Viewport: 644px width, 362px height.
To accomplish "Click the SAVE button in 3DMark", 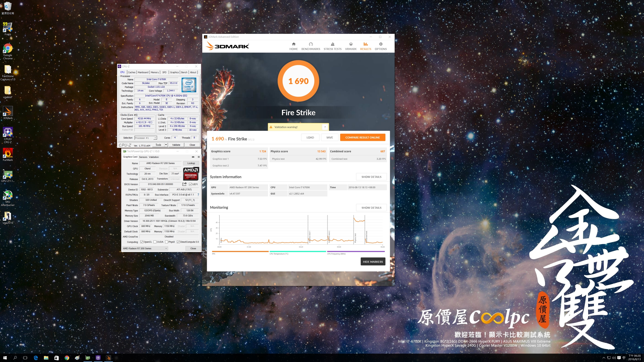I will coord(330,137).
